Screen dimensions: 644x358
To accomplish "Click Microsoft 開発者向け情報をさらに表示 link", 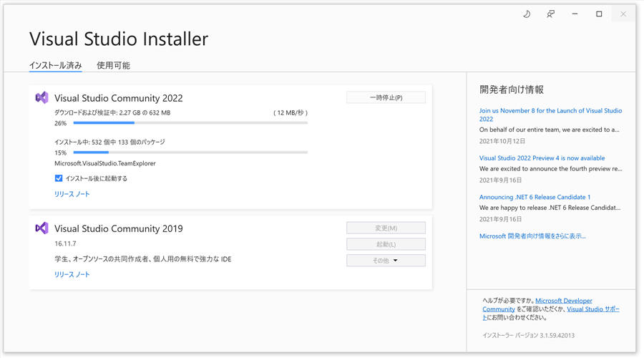I will [x=532, y=236].
